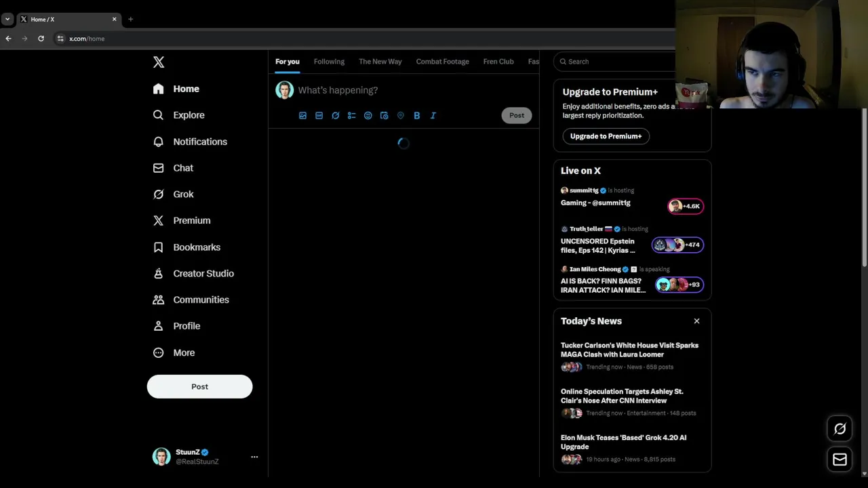The width and height of the screenshot is (868, 488).
Task: Click the More circle icon in sidebar
Action: (158, 352)
